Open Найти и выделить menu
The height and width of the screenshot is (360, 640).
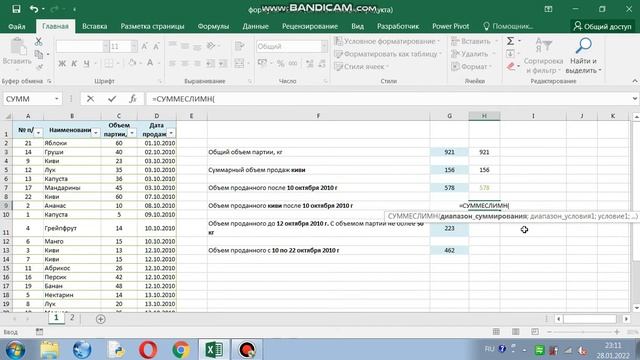tap(583, 56)
